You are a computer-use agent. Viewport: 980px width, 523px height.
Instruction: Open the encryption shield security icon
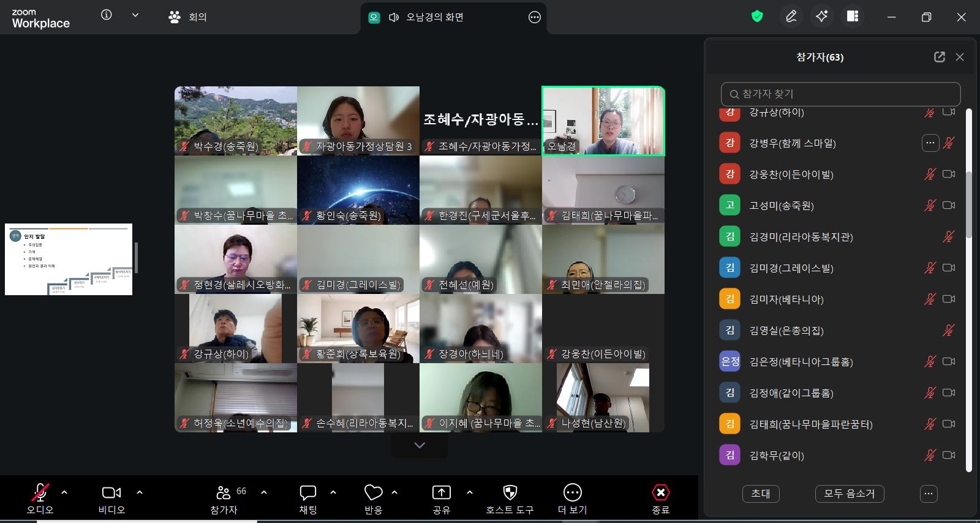coord(757,17)
